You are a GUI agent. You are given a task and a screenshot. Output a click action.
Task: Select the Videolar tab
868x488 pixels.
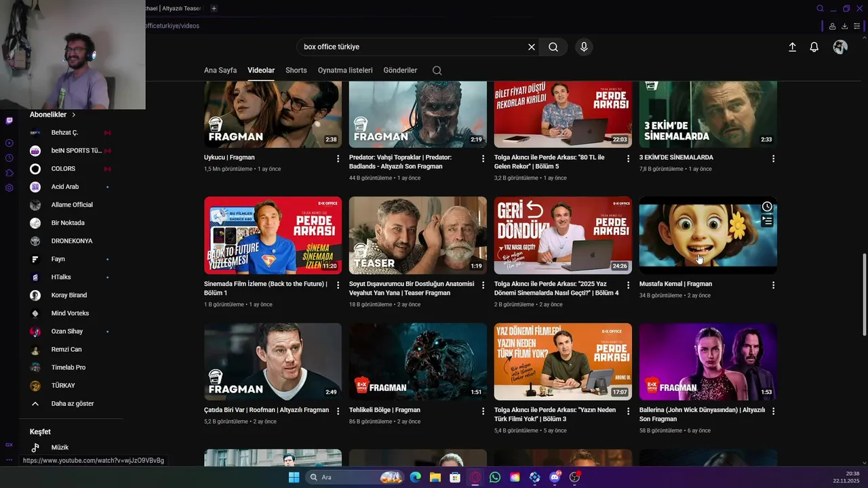tap(261, 70)
